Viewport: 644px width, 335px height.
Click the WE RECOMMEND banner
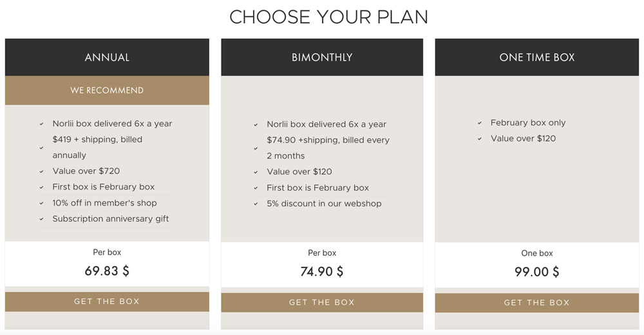pos(107,90)
